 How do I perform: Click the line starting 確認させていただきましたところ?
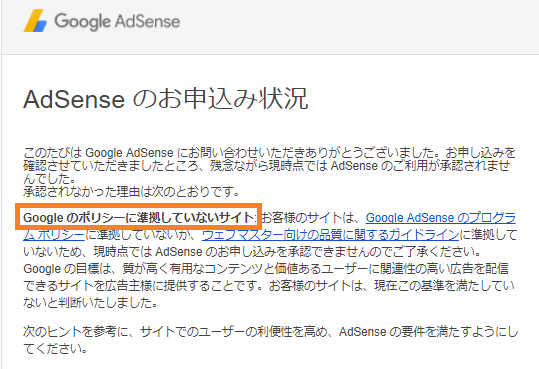coord(267,166)
